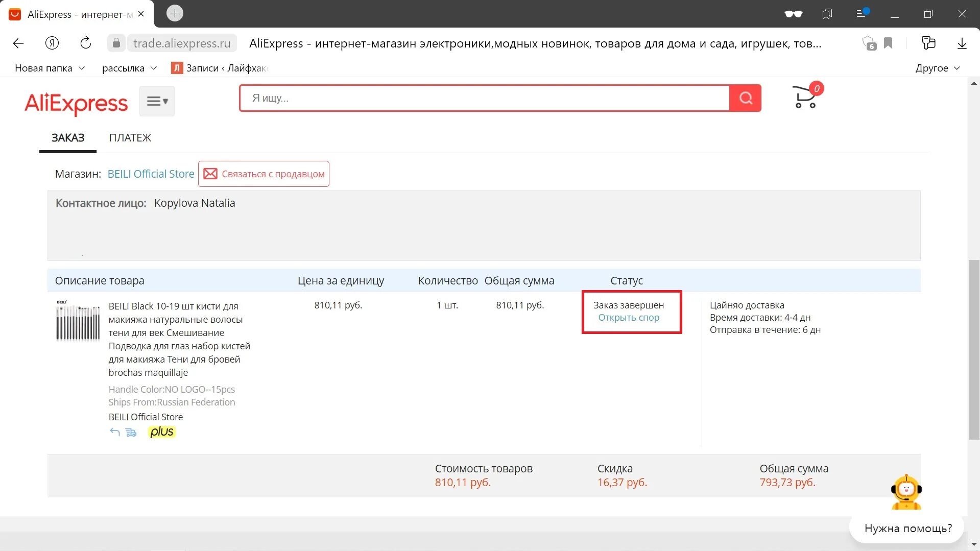Toggle reader mode glasses icon
The height and width of the screenshot is (551, 980).
pyautogui.click(x=793, y=14)
